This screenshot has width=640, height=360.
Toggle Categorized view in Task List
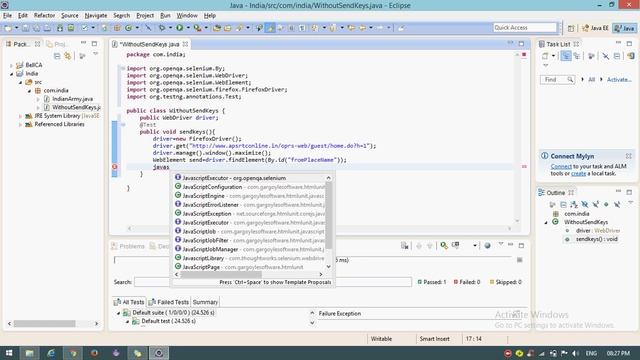(x=565, y=56)
